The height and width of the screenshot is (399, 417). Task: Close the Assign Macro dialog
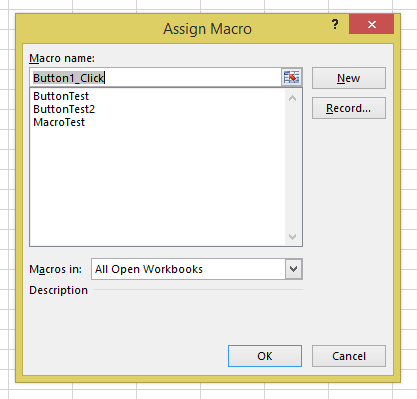click(371, 24)
